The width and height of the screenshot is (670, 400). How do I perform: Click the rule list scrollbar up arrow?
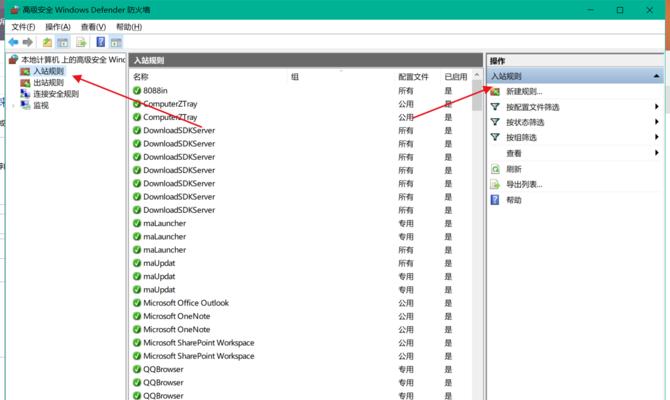pos(477,75)
